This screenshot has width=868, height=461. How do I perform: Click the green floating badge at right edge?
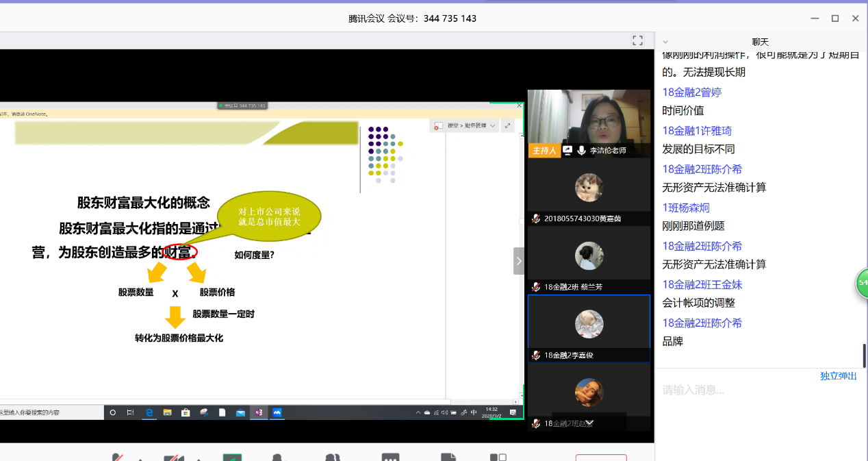pos(862,283)
